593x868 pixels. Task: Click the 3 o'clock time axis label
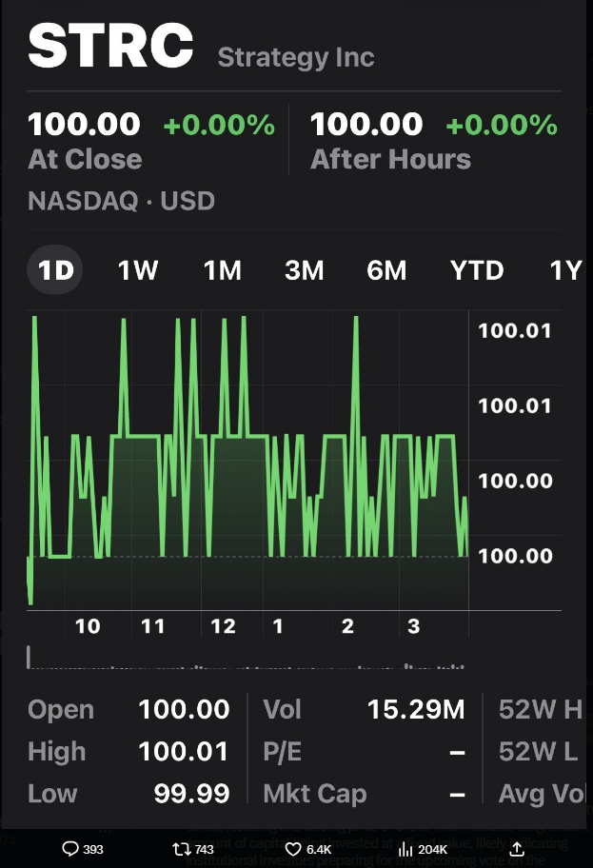[x=414, y=626]
